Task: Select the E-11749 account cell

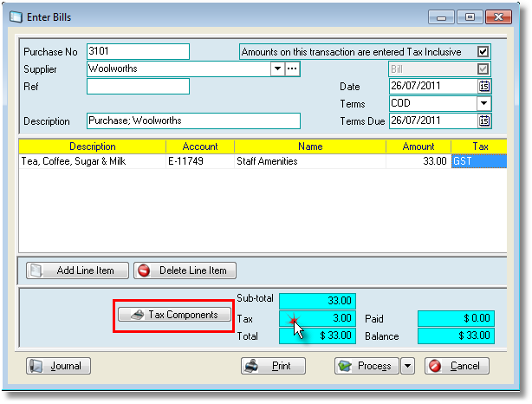Action: (200, 161)
